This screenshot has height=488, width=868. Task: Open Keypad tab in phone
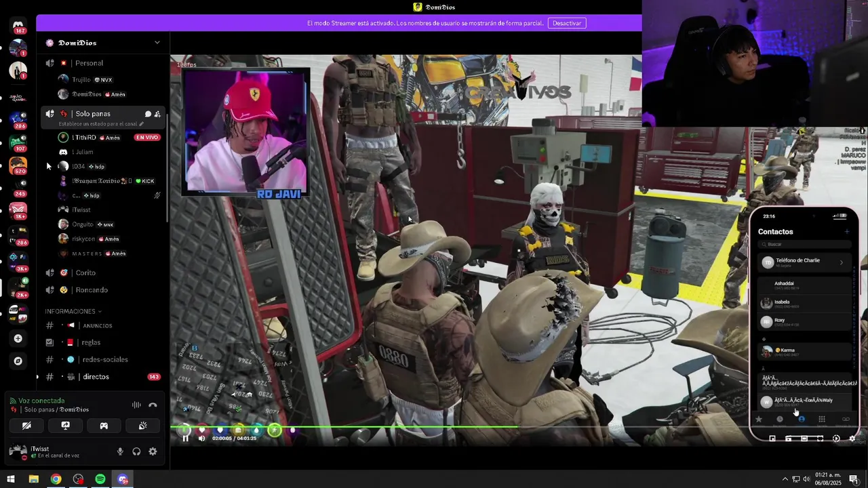pos(822,420)
